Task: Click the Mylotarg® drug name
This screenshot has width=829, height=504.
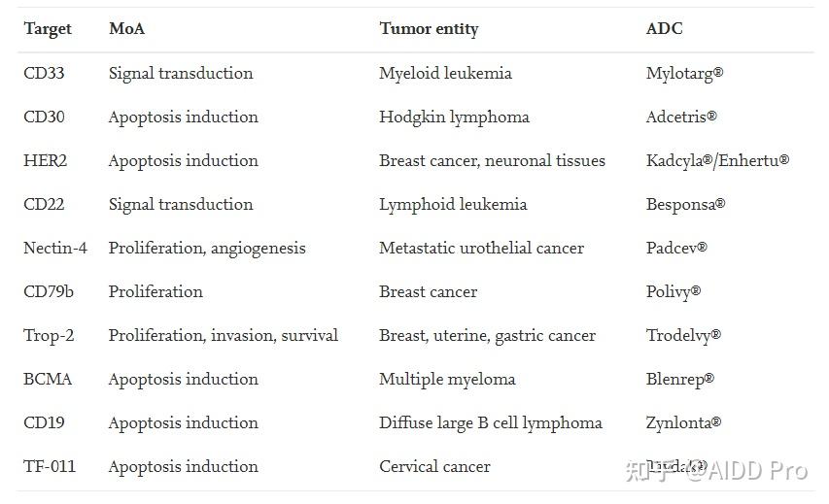Action: coord(684,73)
